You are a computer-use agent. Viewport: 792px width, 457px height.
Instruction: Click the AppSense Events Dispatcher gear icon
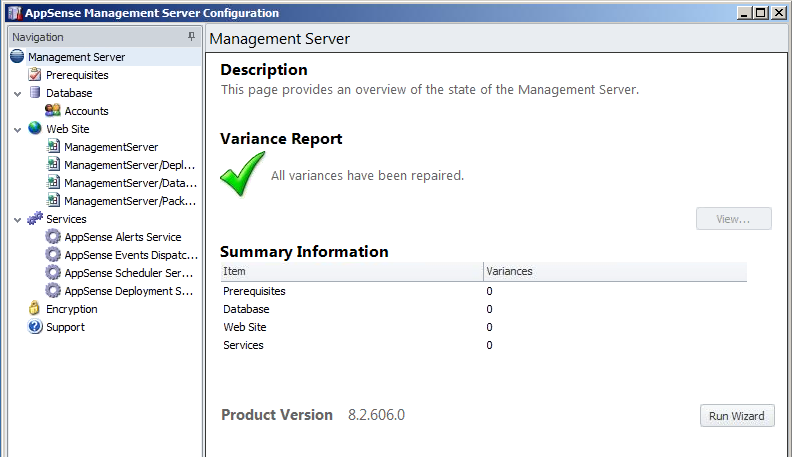pos(53,255)
